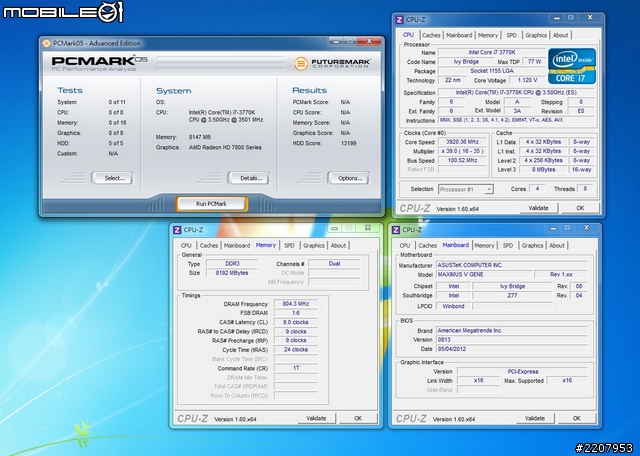Click the memory Size 8192 MBytes value
This screenshot has width=640, height=456.
click(231, 273)
